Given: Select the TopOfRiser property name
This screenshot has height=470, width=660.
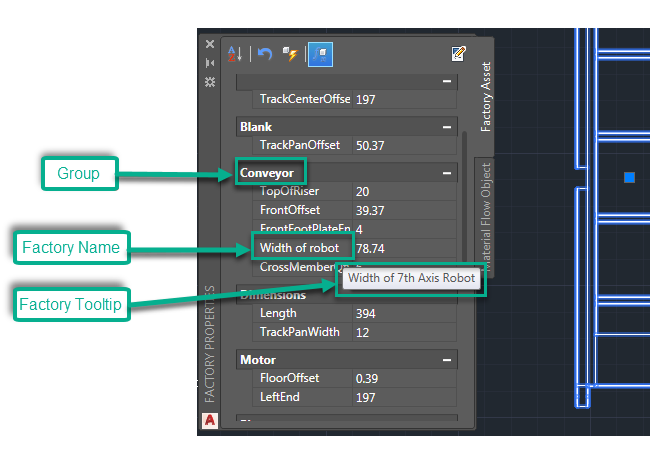Looking at the screenshot, I should tap(289, 191).
